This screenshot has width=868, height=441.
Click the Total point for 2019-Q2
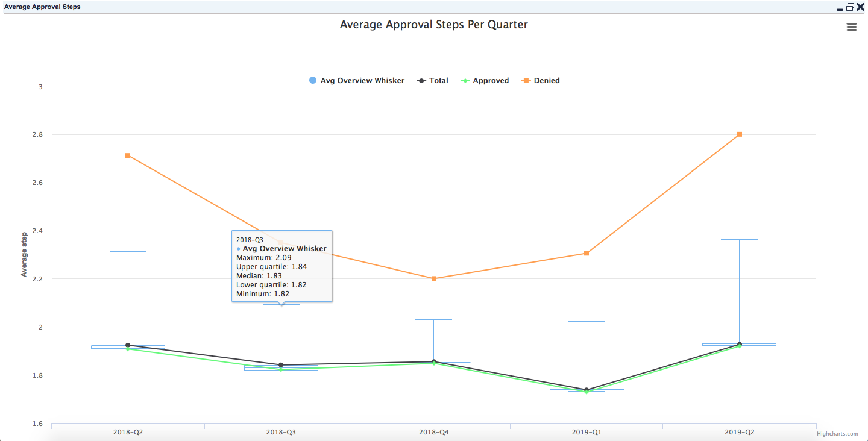pyautogui.click(x=739, y=345)
